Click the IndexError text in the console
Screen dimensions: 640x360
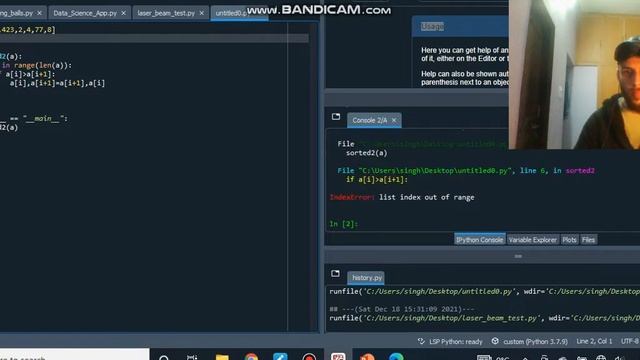[352, 197]
